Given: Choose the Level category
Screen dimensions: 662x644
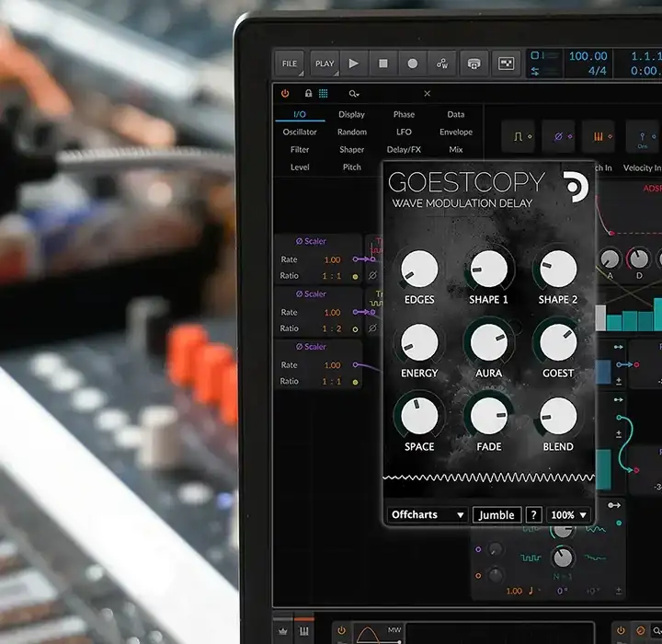Looking at the screenshot, I should click(x=300, y=167).
